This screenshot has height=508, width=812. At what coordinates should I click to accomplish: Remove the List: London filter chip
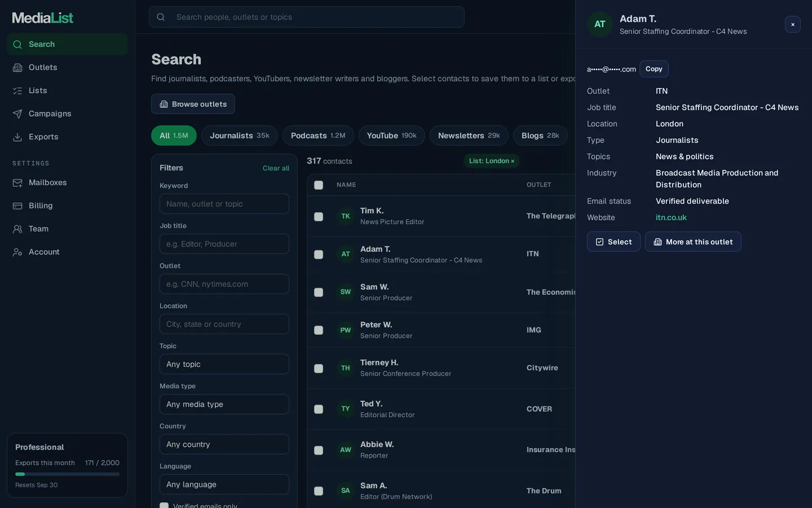tap(513, 161)
